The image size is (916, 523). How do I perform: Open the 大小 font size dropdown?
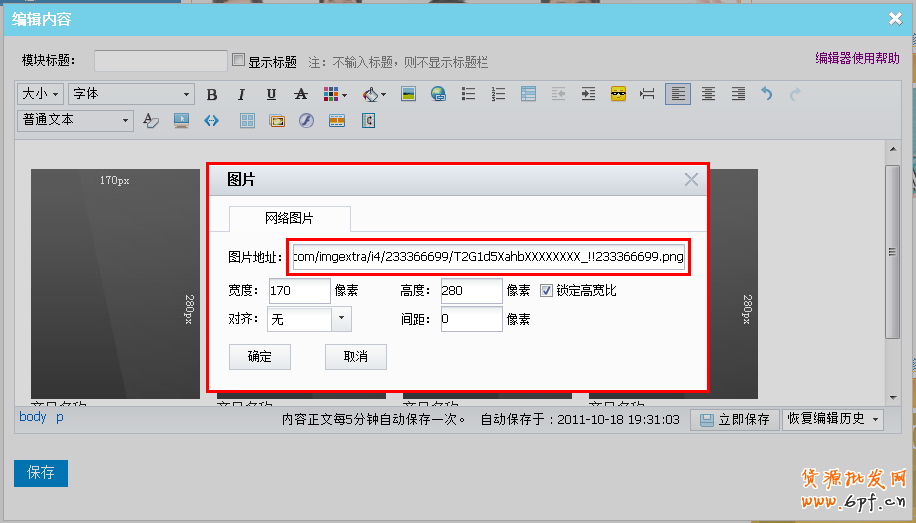point(41,94)
